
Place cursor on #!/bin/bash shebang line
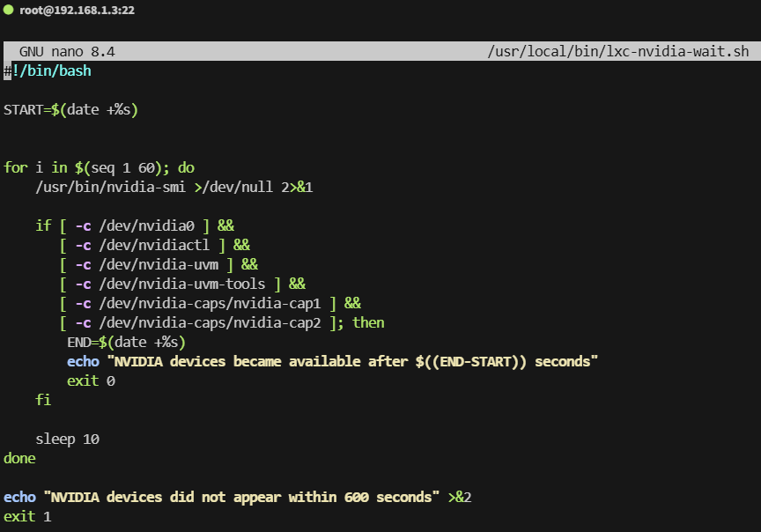47,70
